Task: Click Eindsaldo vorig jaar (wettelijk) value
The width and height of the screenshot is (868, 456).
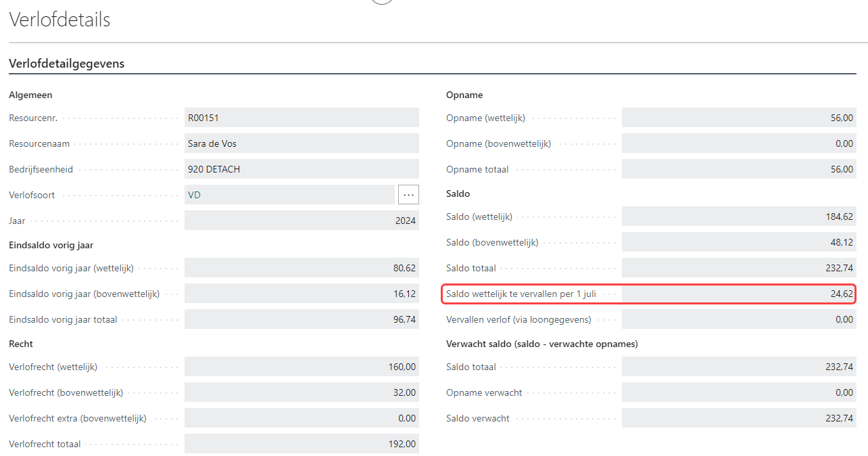Action: tap(301, 268)
